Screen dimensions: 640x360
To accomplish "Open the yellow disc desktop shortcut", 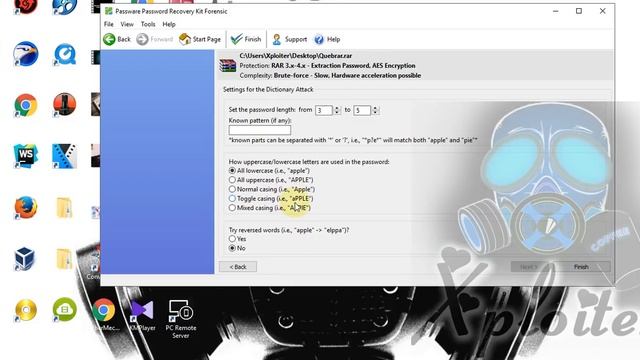I will point(25,310).
